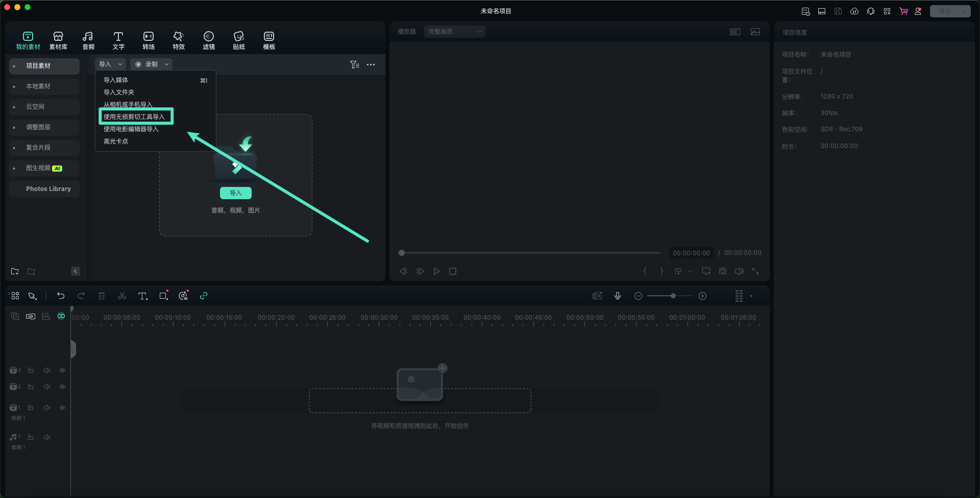Viewport: 980px width, 498px height.
Task: Open the 滤镜 filters icon
Action: tap(209, 40)
